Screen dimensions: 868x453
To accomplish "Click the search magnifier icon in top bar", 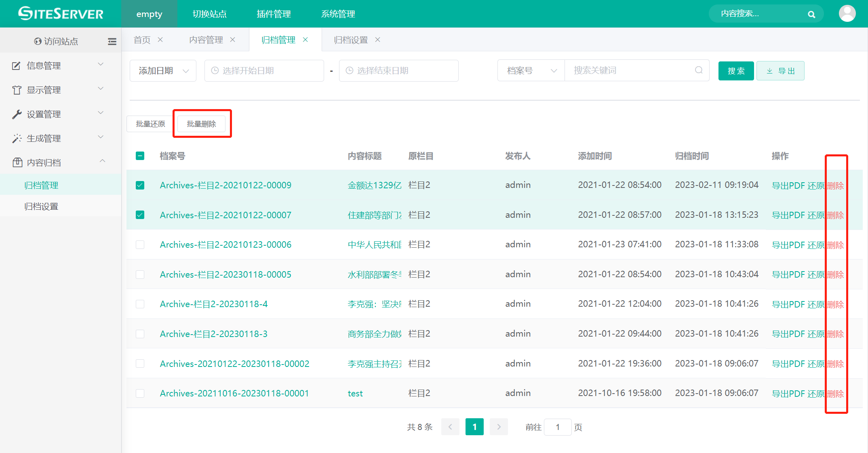I will pos(811,15).
